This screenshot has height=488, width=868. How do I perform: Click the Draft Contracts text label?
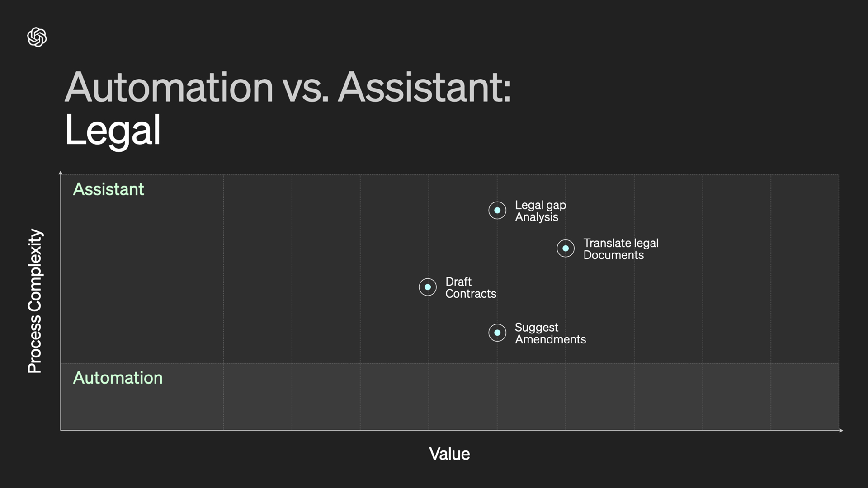[x=471, y=287]
